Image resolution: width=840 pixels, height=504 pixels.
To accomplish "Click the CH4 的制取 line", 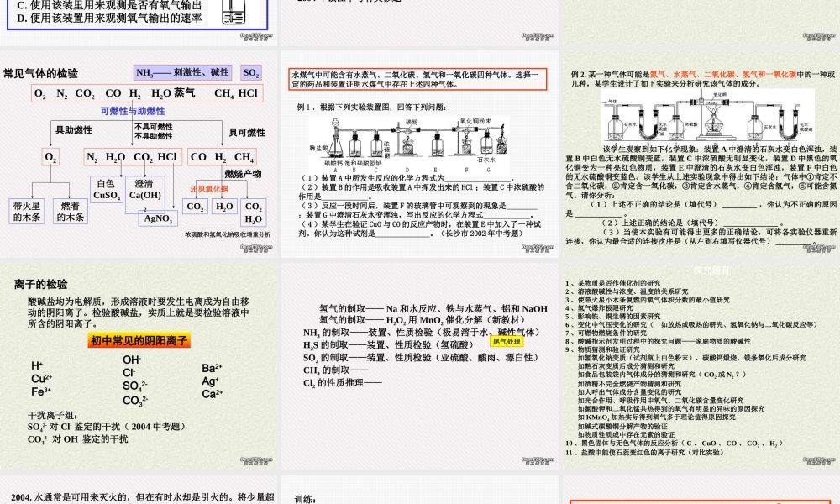I will (335, 370).
